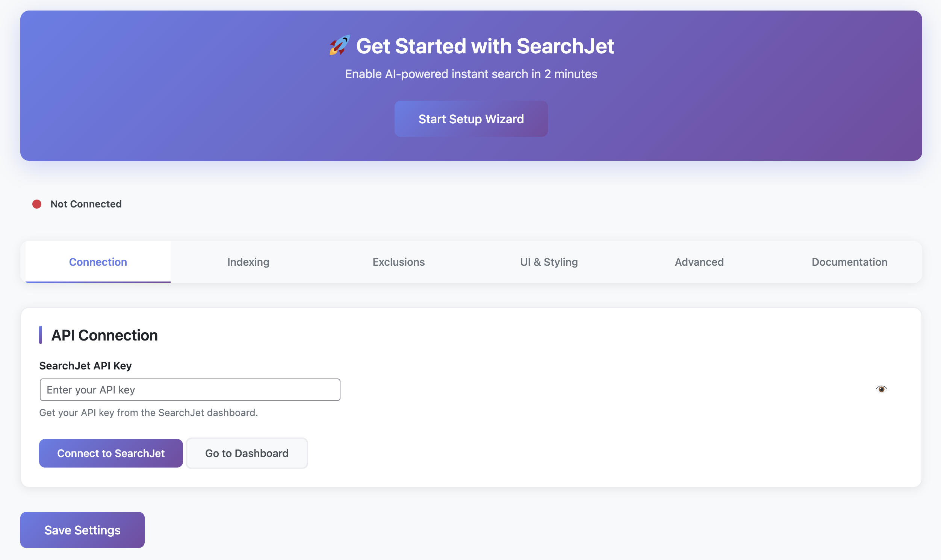Click the Get Started with SearchJet title
This screenshot has width=941, height=560.
(486, 45)
